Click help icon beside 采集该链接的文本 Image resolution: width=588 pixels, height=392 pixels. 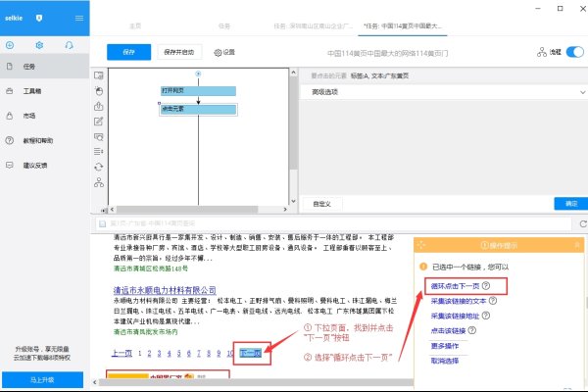click(493, 301)
